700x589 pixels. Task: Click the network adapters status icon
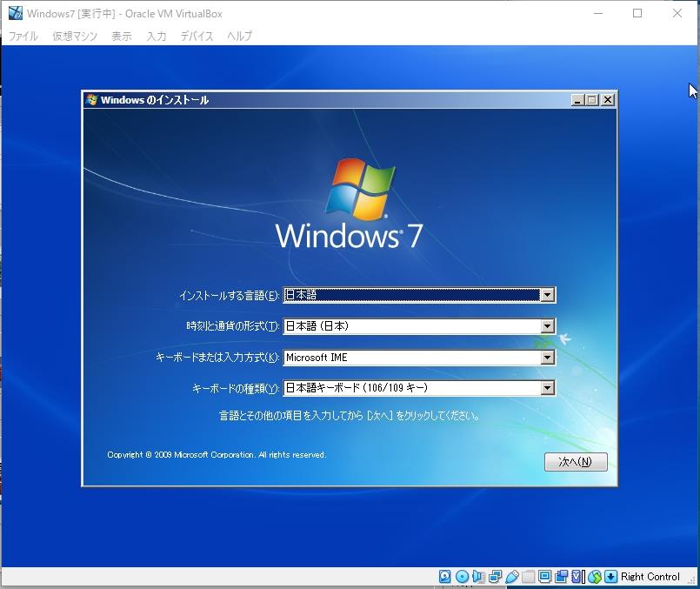(495, 577)
